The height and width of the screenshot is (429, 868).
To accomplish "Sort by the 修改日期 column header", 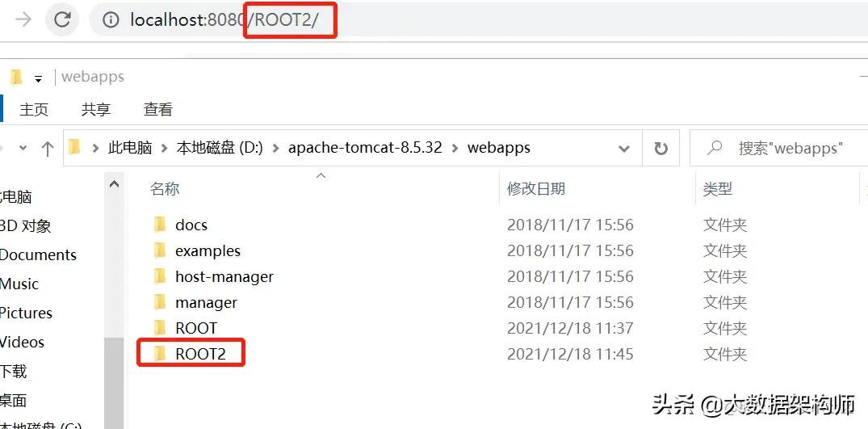I will pos(536,189).
